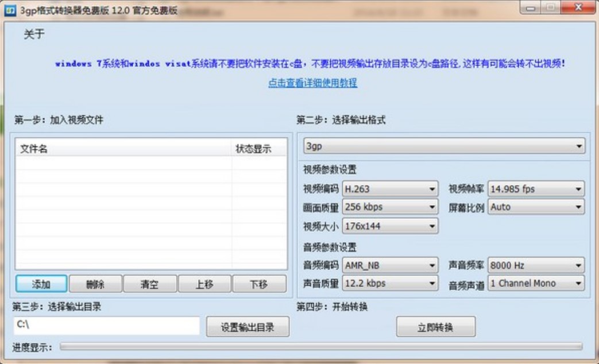Image resolution: width=599 pixels, height=364 pixels.
Task: Click the maximize window button
Action: (x=551, y=7)
